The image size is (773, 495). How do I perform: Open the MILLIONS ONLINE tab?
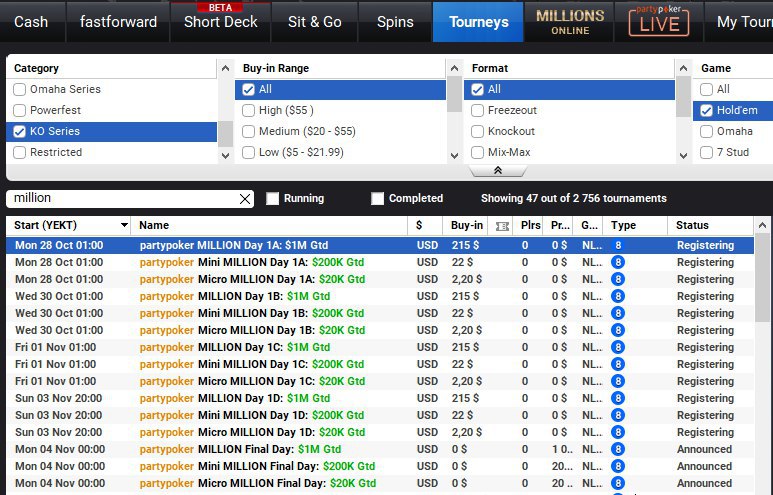pos(570,22)
